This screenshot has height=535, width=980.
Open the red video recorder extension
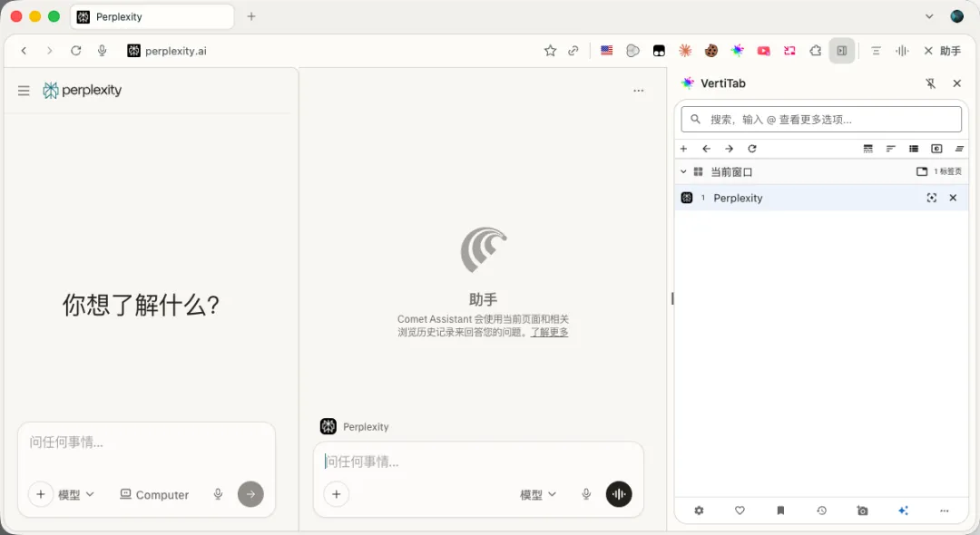coord(764,51)
